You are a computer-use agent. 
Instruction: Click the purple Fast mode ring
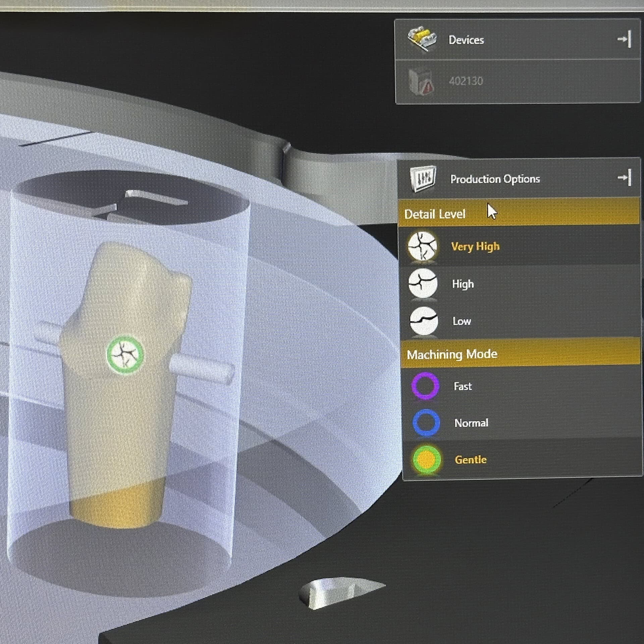425,386
